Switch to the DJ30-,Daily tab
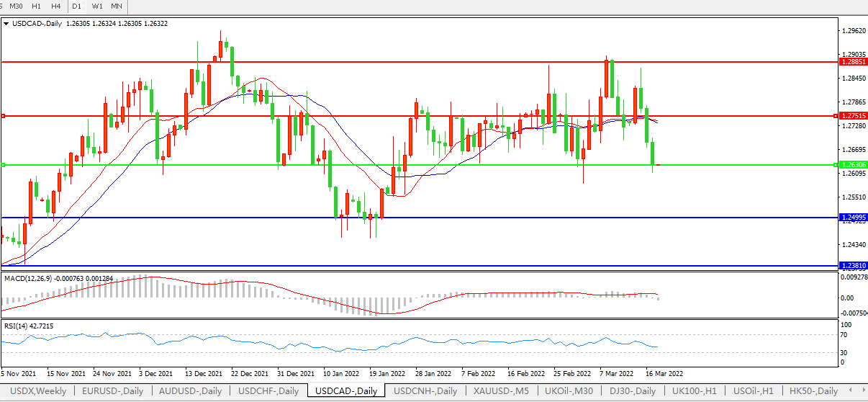This screenshot has width=868, height=402. coord(633,390)
